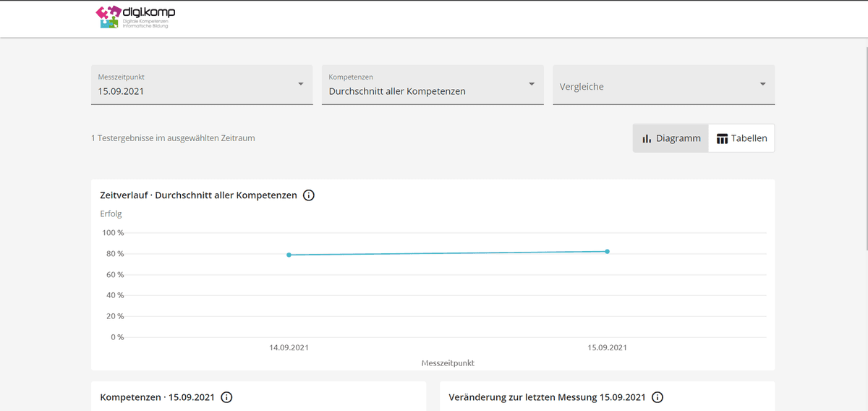Click the '1 Testergebnisse im ausgewählten Zeitraum' text

(173, 138)
